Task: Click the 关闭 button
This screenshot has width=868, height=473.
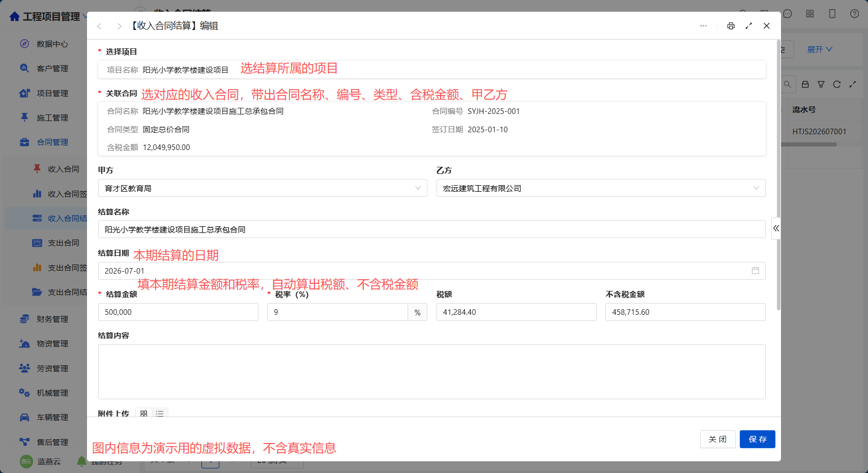Action: [717, 439]
